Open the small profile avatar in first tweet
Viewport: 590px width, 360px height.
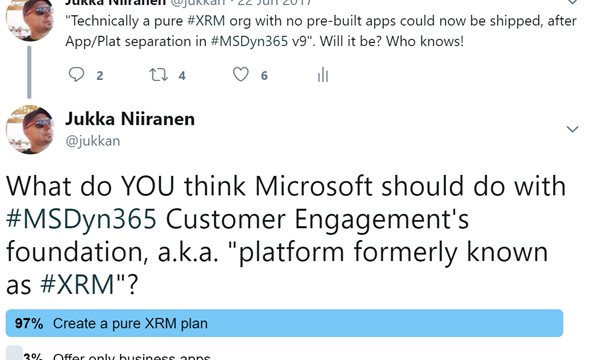point(30,19)
